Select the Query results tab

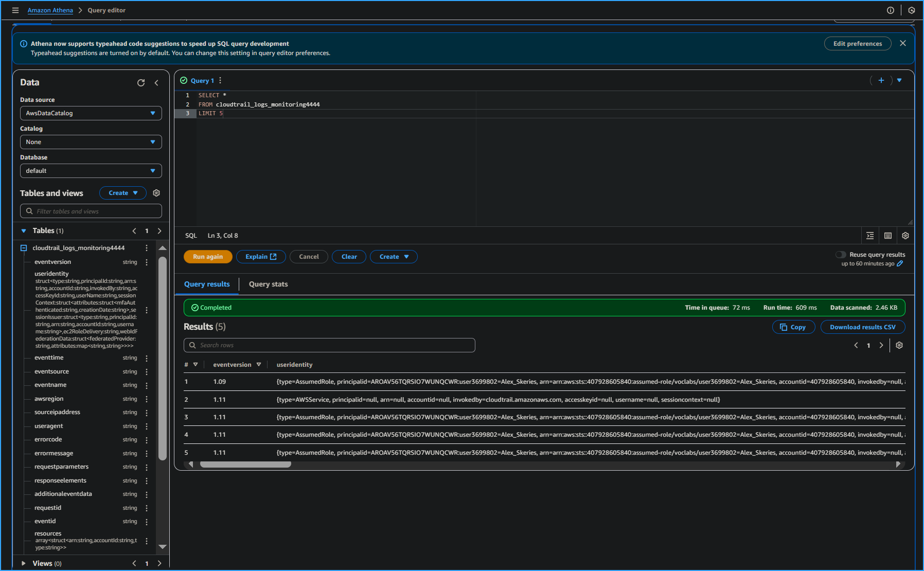[206, 284]
